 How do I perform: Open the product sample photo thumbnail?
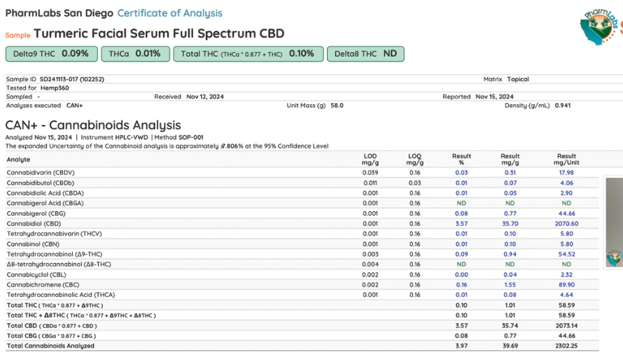click(x=614, y=222)
